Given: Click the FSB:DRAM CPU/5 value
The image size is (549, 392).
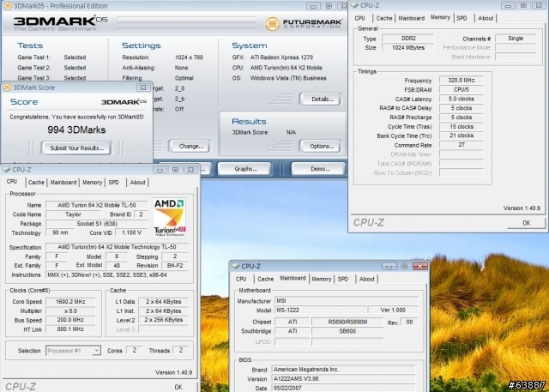Looking at the screenshot, I should coord(462,89).
